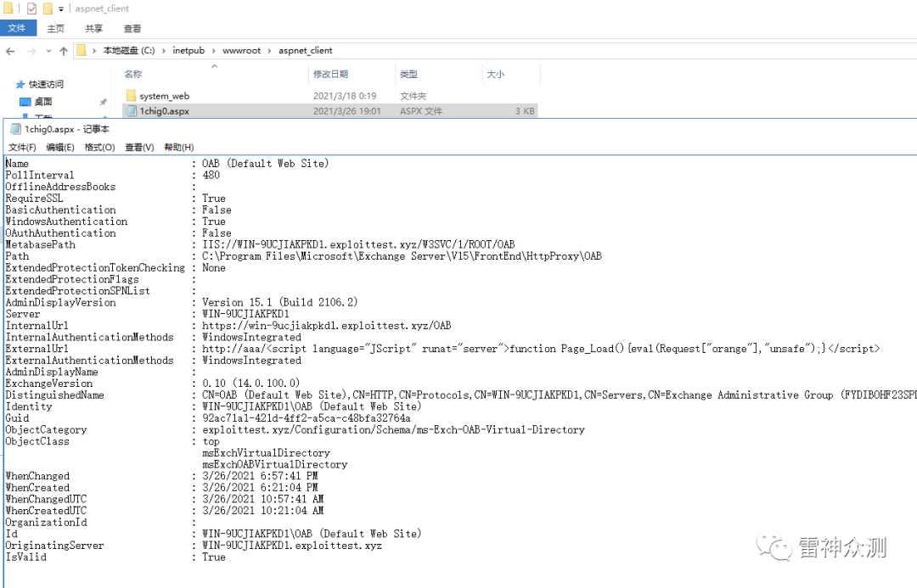Viewport: 917px width, 588px height.
Task: Go forward with the Forward arrow
Action: click(31, 51)
